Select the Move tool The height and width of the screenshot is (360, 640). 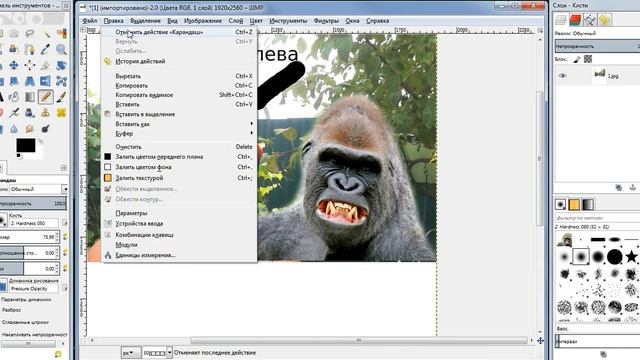(14, 65)
